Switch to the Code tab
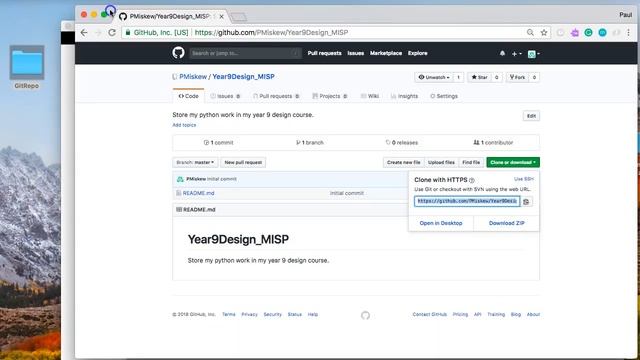This screenshot has width=640, height=360. (x=188, y=96)
